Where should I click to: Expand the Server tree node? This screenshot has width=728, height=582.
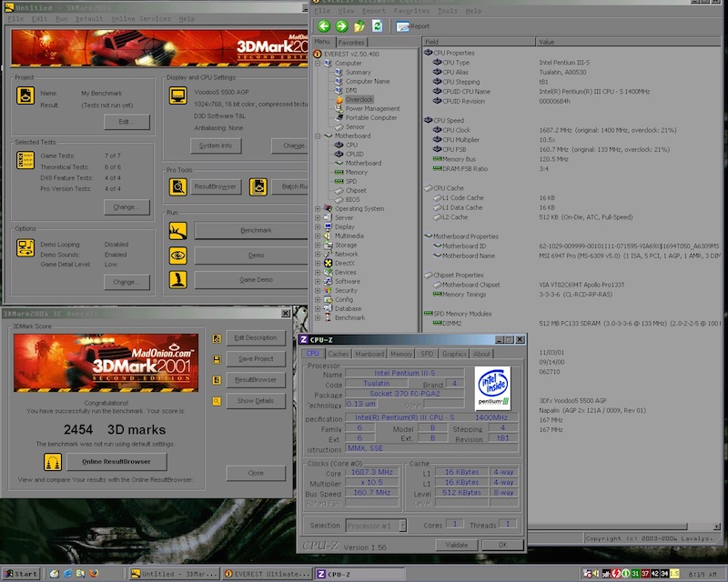click(318, 217)
